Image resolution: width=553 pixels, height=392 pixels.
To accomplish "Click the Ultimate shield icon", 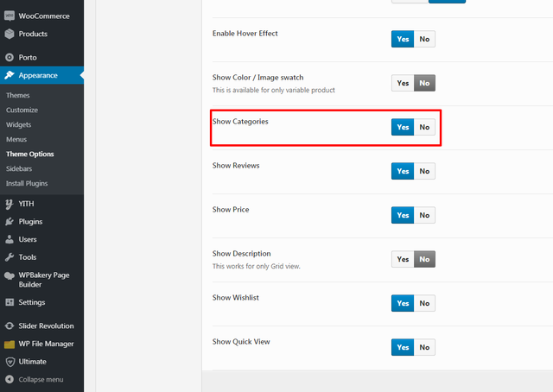I will (10, 362).
